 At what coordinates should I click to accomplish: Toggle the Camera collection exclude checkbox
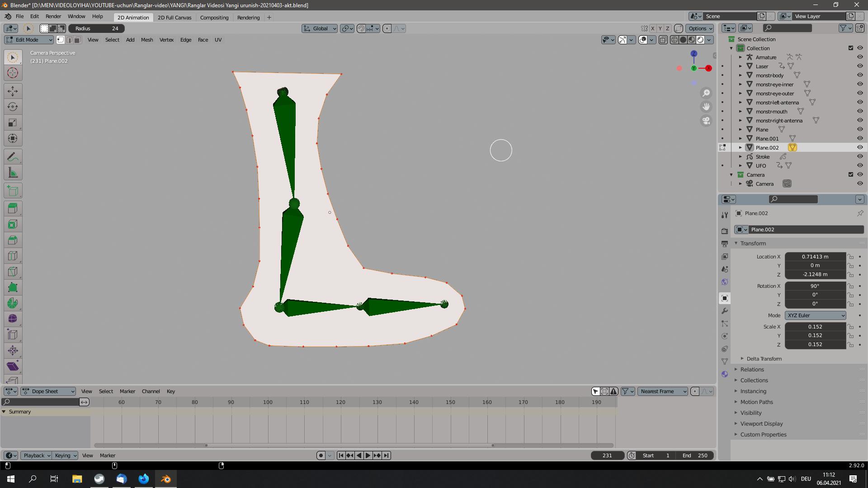tap(851, 174)
